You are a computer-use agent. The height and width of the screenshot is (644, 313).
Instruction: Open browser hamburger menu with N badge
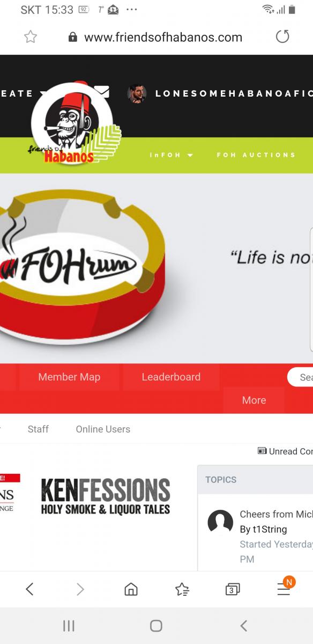point(284,588)
